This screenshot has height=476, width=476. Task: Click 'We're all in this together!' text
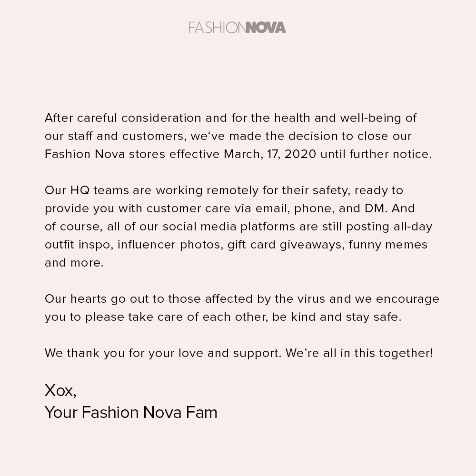pyautogui.click(x=359, y=353)
